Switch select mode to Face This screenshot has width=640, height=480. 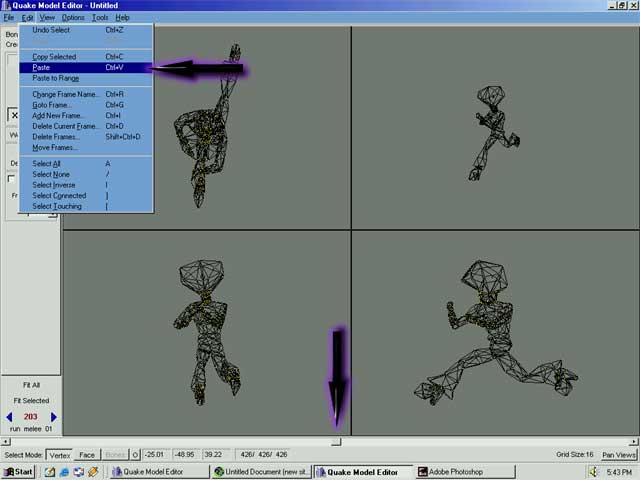coord(87,455)
